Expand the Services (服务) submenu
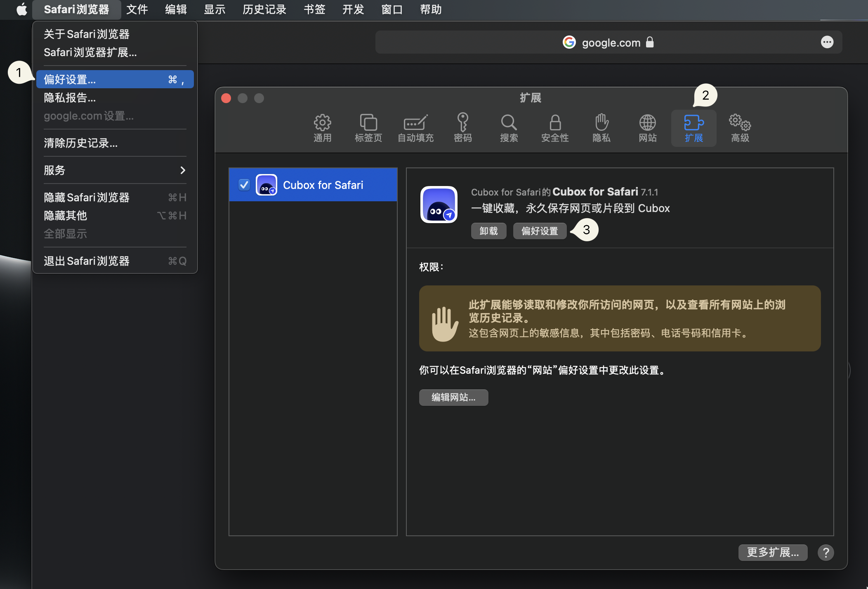Image resolution: width=868 pixels, height=589 pixels. [115, 170]
